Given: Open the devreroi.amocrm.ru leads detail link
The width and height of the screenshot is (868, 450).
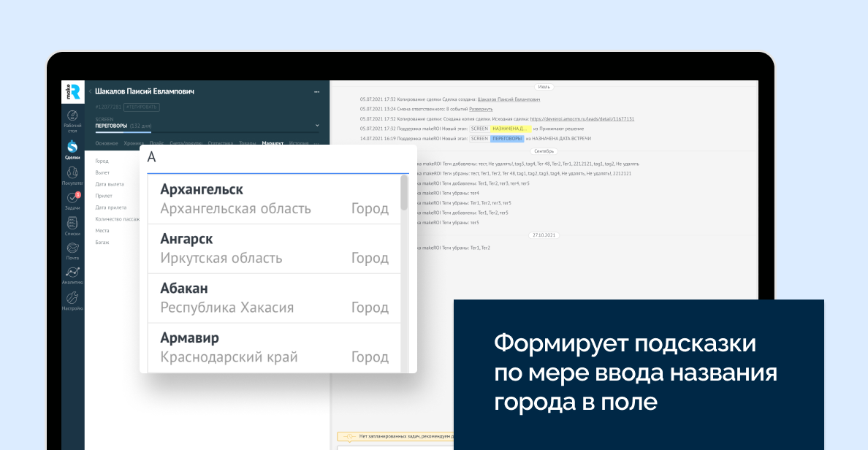Looking at the screenshot, I should 582,119.
